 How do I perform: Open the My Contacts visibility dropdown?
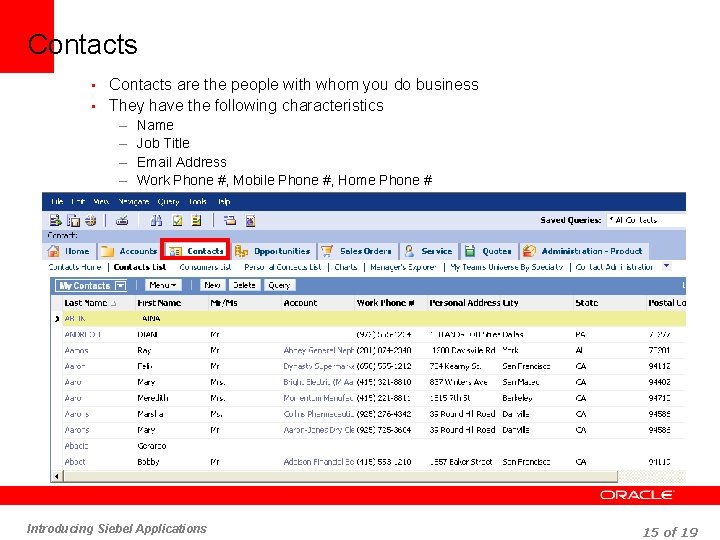click(x=120, y=286)
